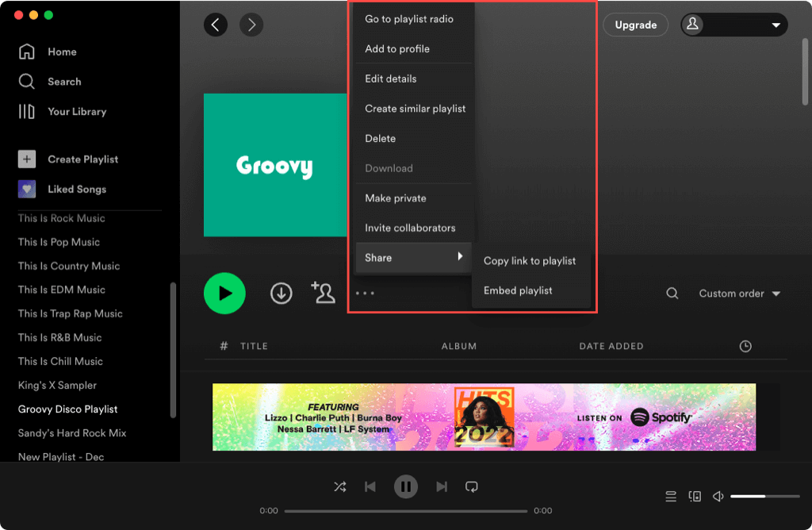Open the queue icon in player bar

[671, 497]
